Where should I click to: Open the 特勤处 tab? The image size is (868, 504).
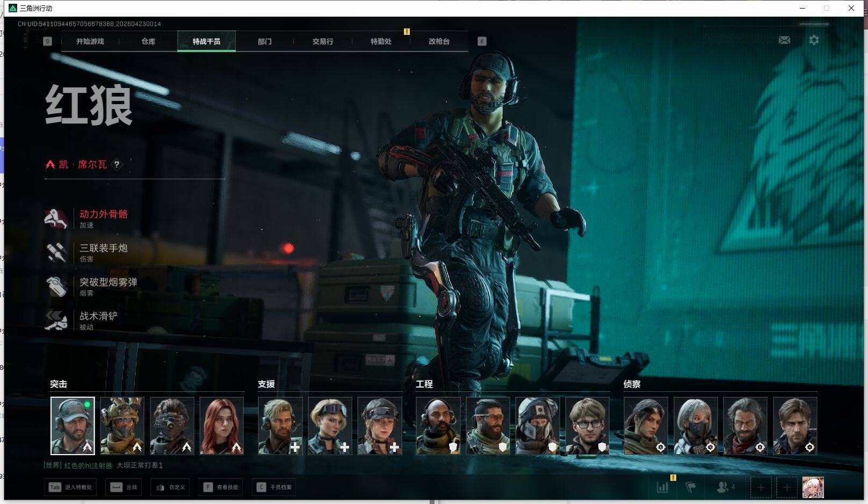(x=381, y=41)
